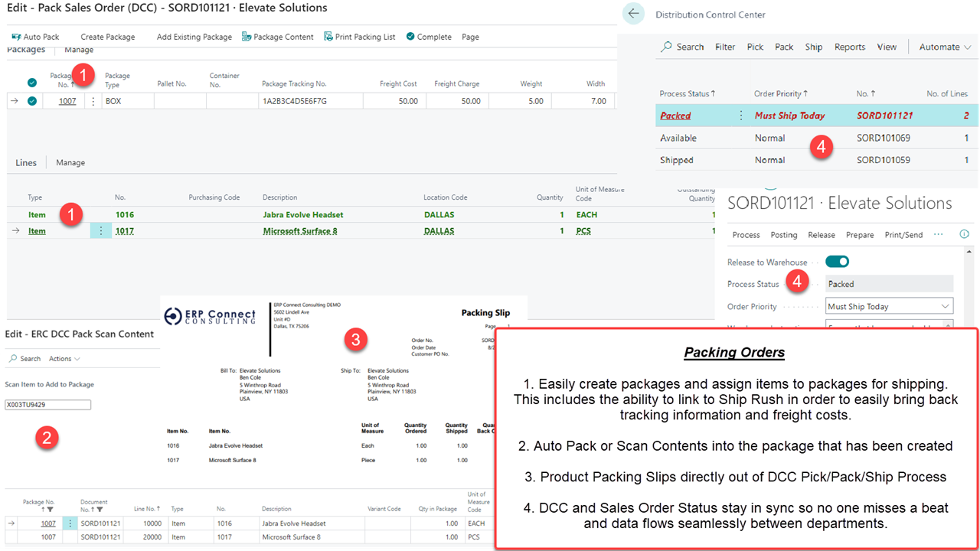This screenshot has height=551, width=980.
Task: Open the Prepare menu on SORD101121 card
Action: point(860,235)
